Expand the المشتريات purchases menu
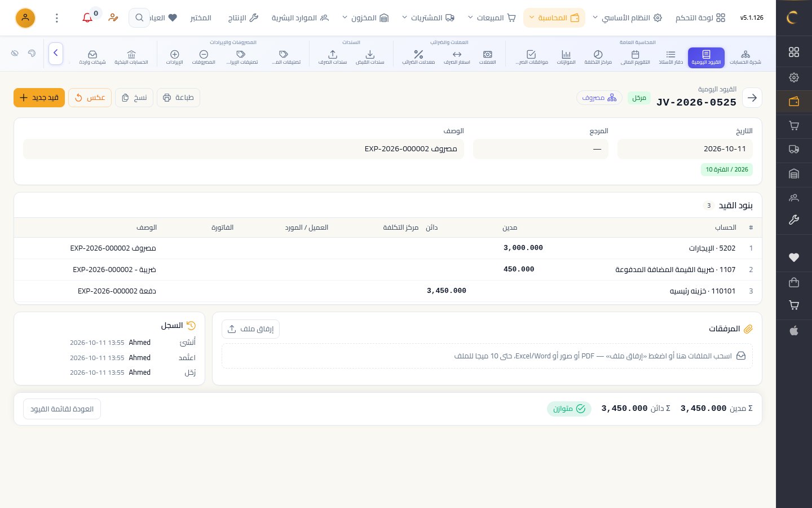This screenshot has width=812, height=508. [x=428, y=18]
